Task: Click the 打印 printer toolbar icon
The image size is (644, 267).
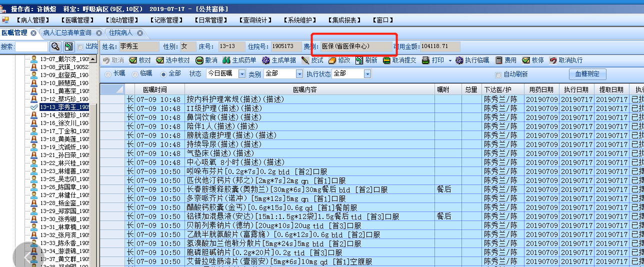Action: (x=426, y=60)
